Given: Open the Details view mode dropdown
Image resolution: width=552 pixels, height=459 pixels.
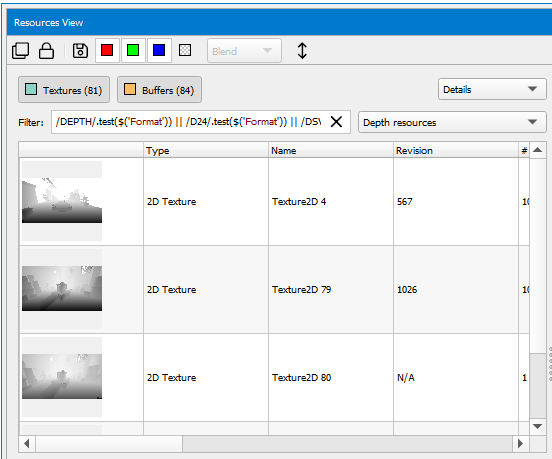Looking at the screenshot, I should coord(492,89).
